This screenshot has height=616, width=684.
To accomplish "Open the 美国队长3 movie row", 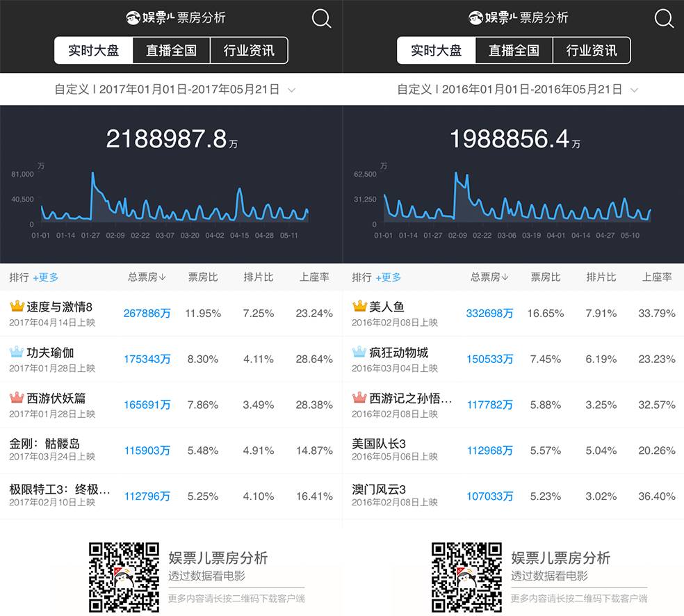I will point(514,451).
